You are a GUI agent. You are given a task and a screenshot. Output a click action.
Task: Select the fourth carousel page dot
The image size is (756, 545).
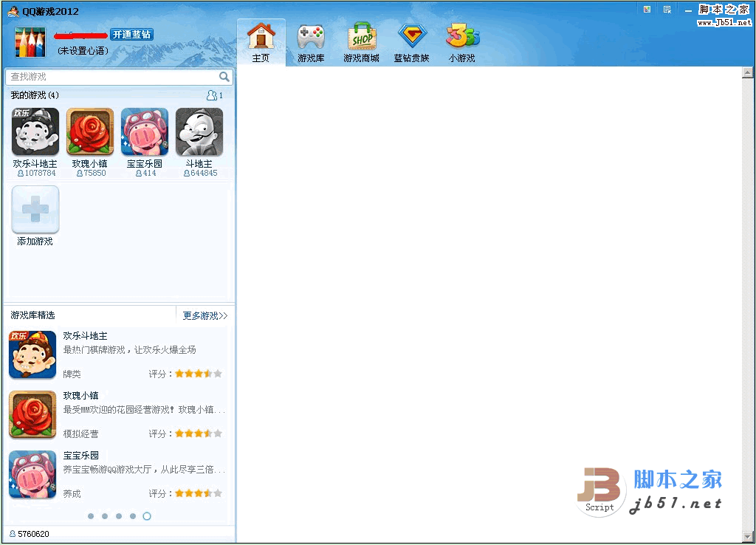coord(133,516)
